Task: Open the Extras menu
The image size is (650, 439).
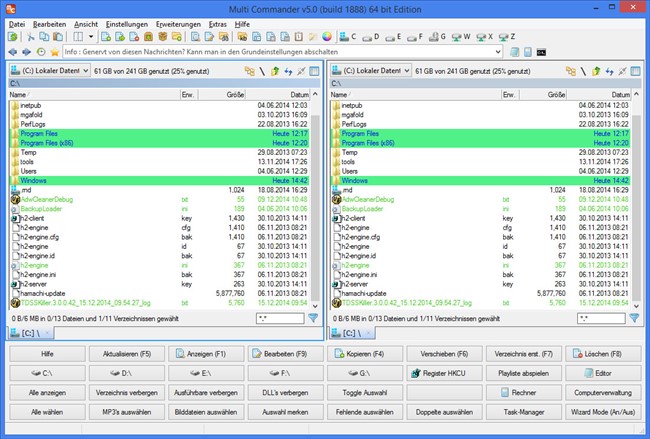Action: 218,24
